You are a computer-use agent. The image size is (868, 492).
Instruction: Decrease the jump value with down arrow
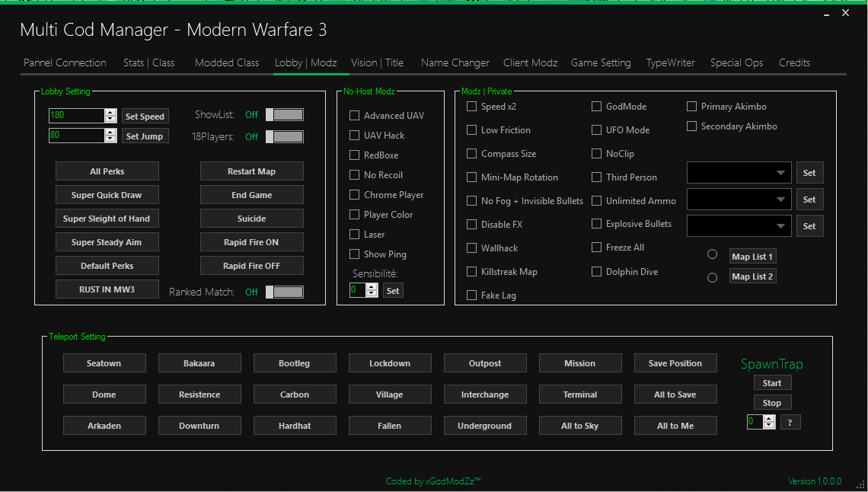click(x=110, y=139)
